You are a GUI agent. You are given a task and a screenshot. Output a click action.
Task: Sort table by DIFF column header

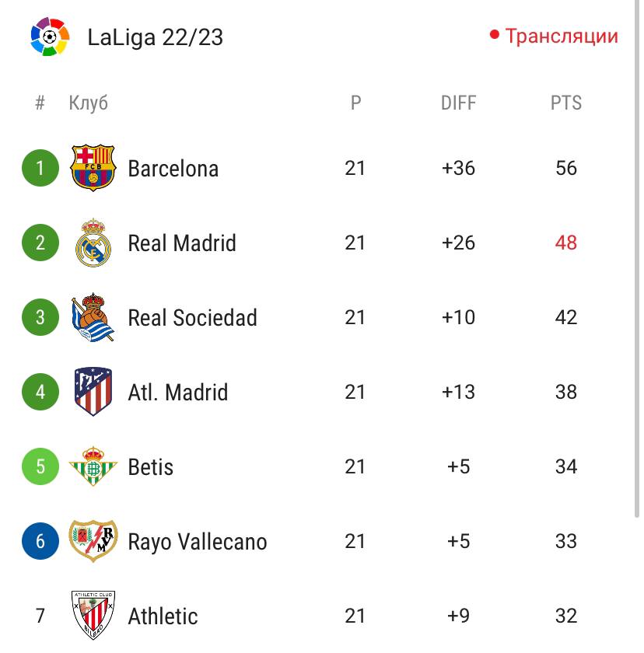point(458,103)
